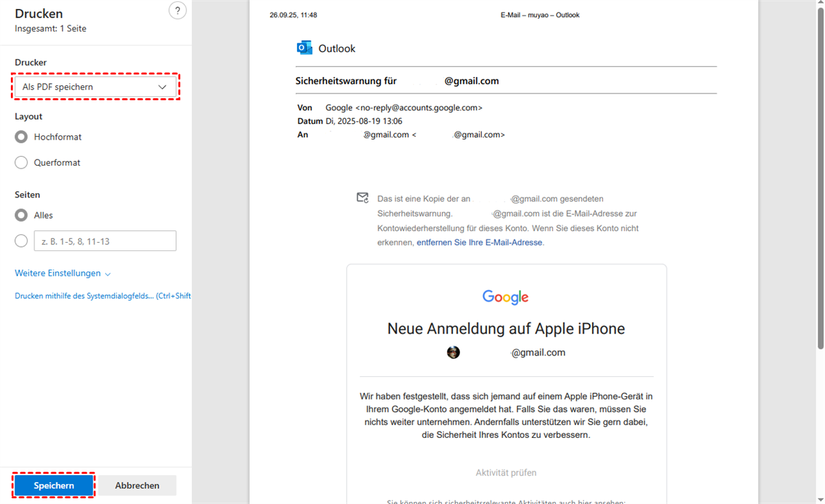Viewport: 825px width, 504px height.
Task: Expand Weitere Einstellungen
Action: [63, 273]
